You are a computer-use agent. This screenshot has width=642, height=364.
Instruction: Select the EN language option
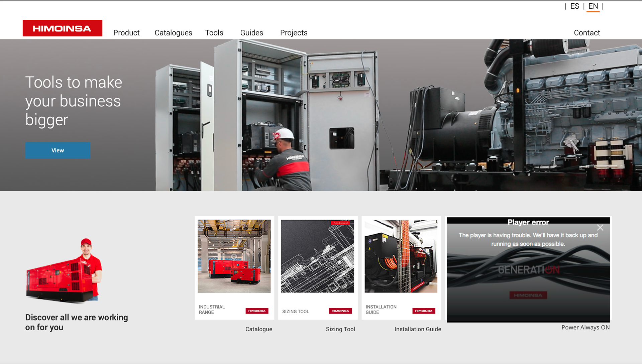593,6
